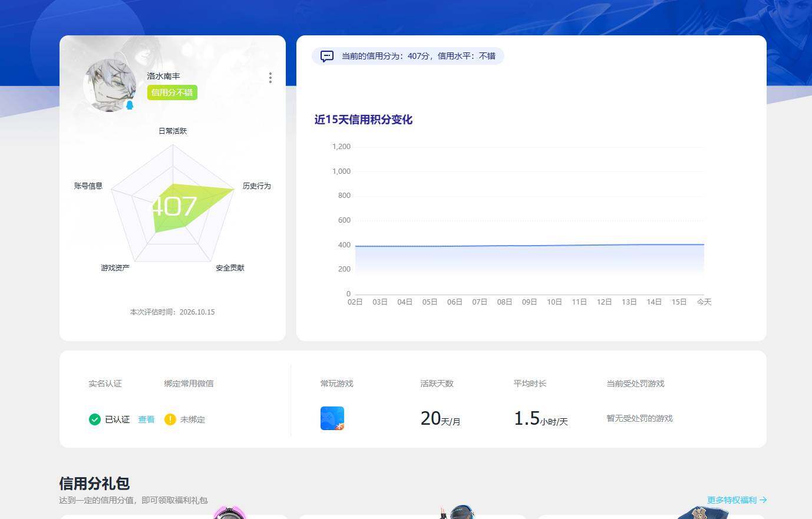The width and height of the screenshot is (812, 519).
Task: Click the 02日 label on the chart axis
Action: (x=355, y=302)
